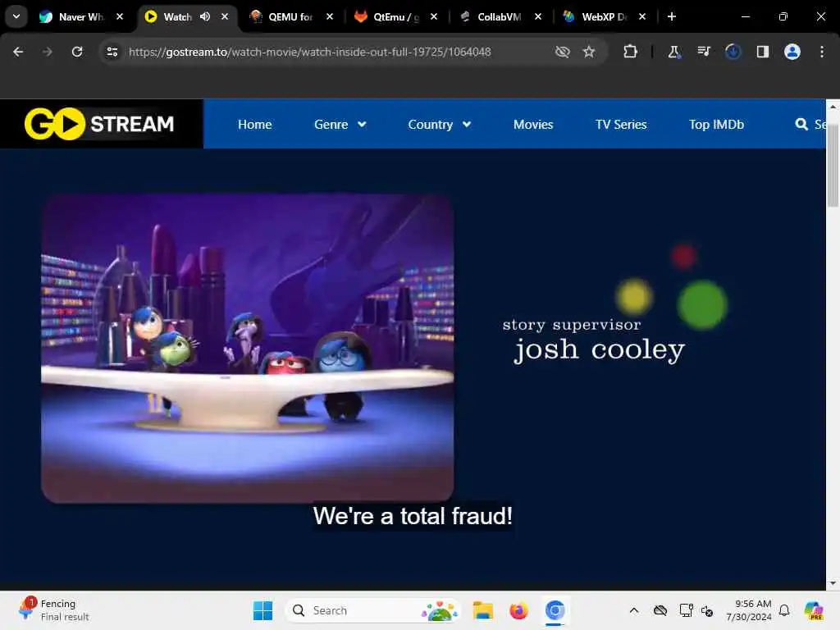Click the Chrome taskbar icon
The height and width of the screenshot is (630, 840).
point(555,610)
